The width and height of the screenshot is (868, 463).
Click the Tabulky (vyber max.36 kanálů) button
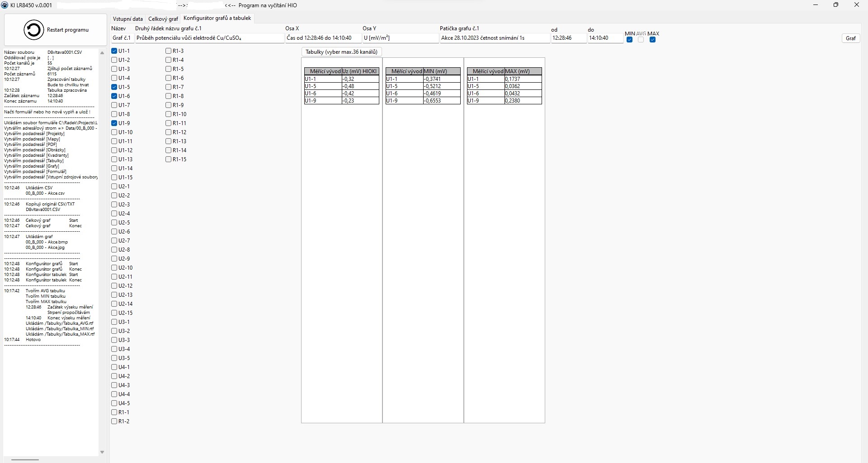point(341,52)
